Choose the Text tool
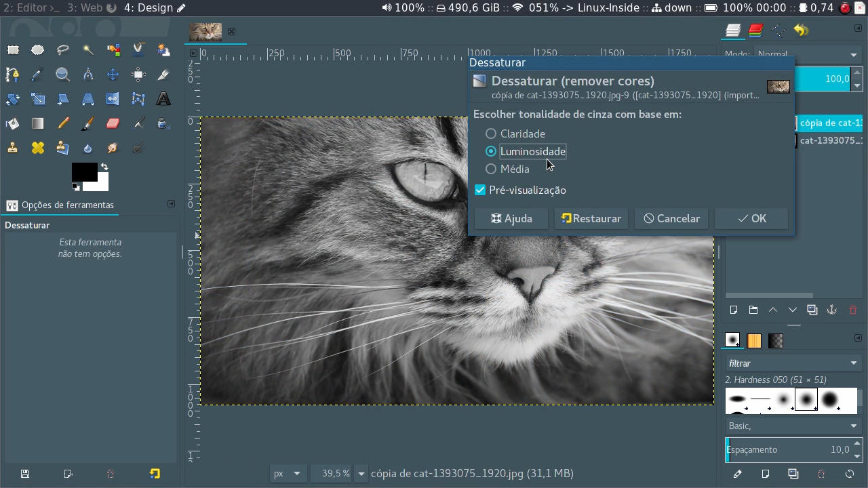 point(163,98)
